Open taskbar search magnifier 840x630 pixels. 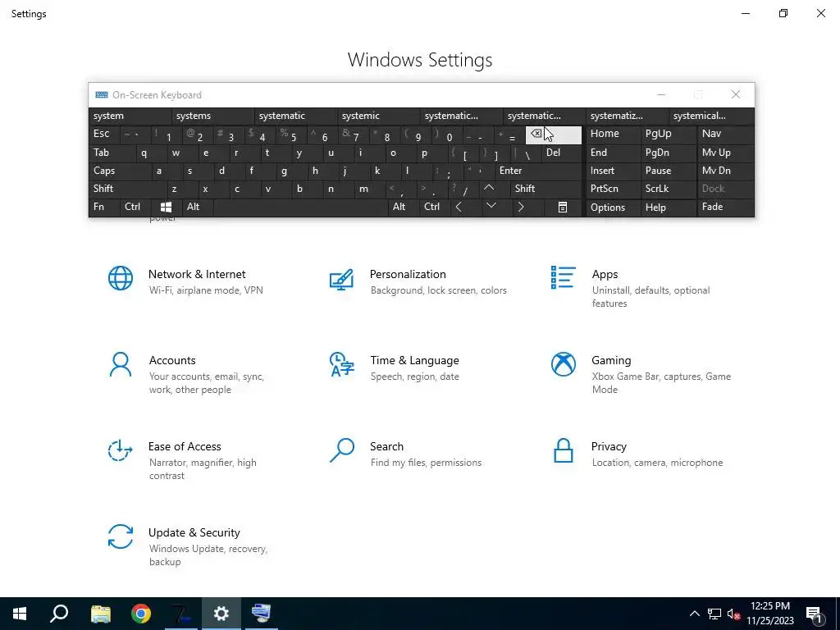click(x=59, y=614)
